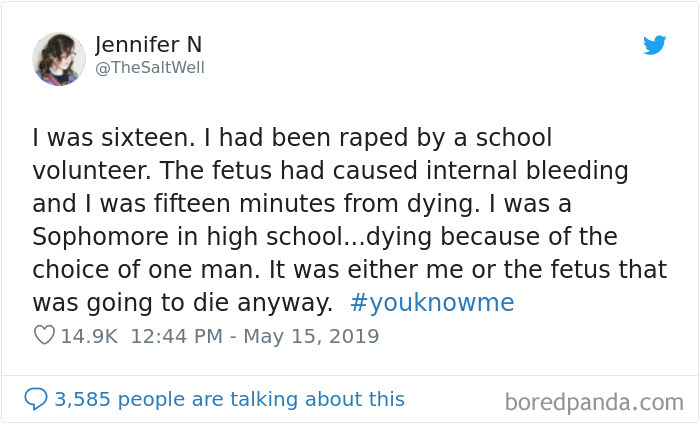Open '3,585 people are talking about this'
Image resolution: width=700 pixels, height=424 pixels.
(229, 399)
